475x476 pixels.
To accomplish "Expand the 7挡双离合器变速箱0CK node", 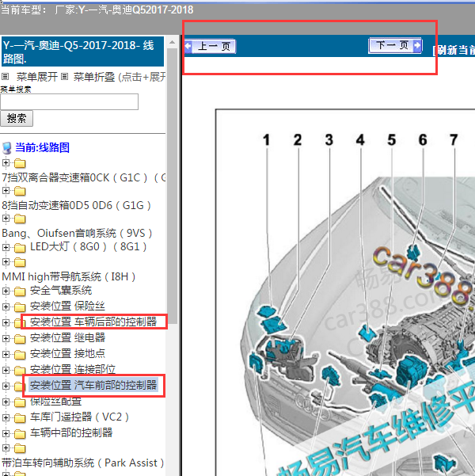I will 6,162.
